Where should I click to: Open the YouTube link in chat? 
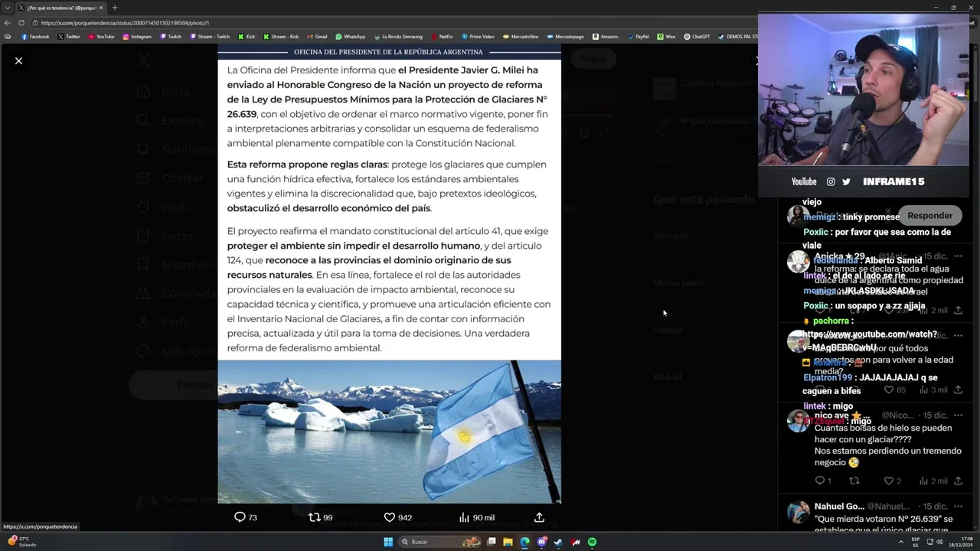point(868,341)
